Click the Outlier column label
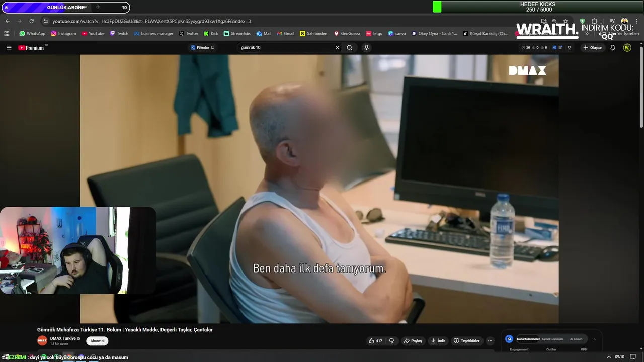 pos(551,349)
